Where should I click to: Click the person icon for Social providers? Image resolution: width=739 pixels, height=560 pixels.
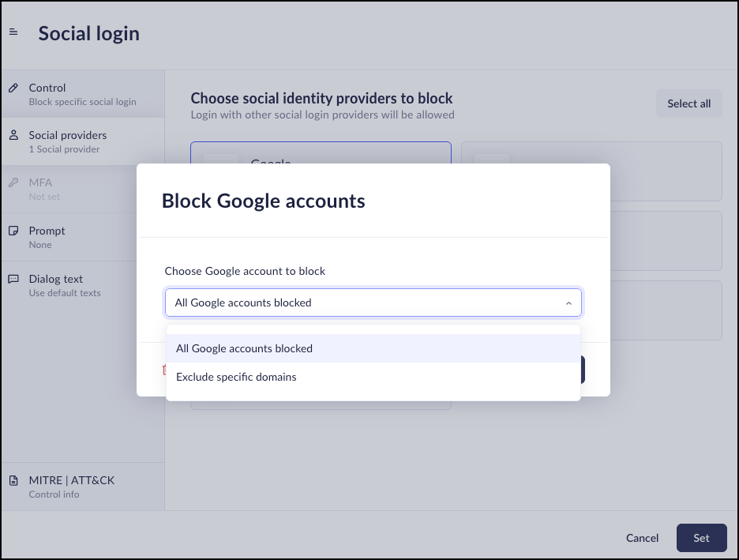pyautogui.click(x=13, y=135)
